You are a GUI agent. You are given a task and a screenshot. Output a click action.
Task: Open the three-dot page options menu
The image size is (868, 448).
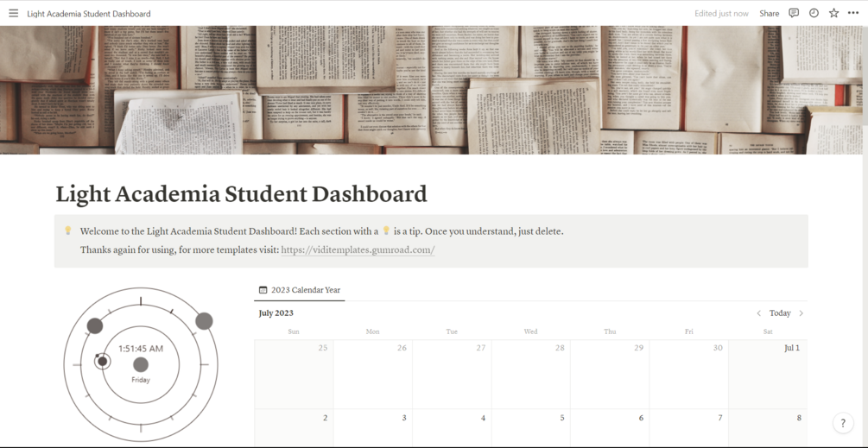tap(853, 13)
